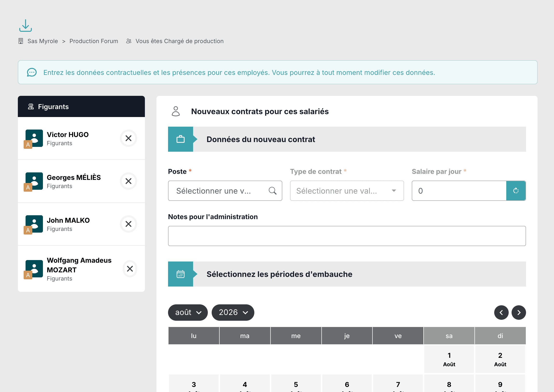Image resolution: width=554 pixels, height=392 pixels.
Task: Open the Production Forum breadcrumb link
Action: pos(94,41)
